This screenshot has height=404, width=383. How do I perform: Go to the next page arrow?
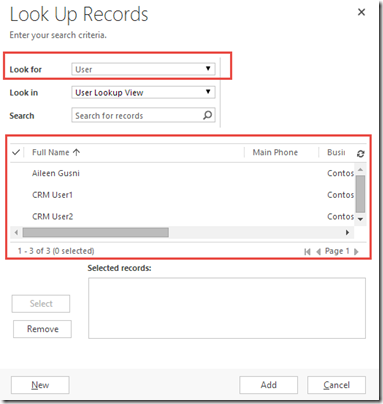click(x=356, y=252)
